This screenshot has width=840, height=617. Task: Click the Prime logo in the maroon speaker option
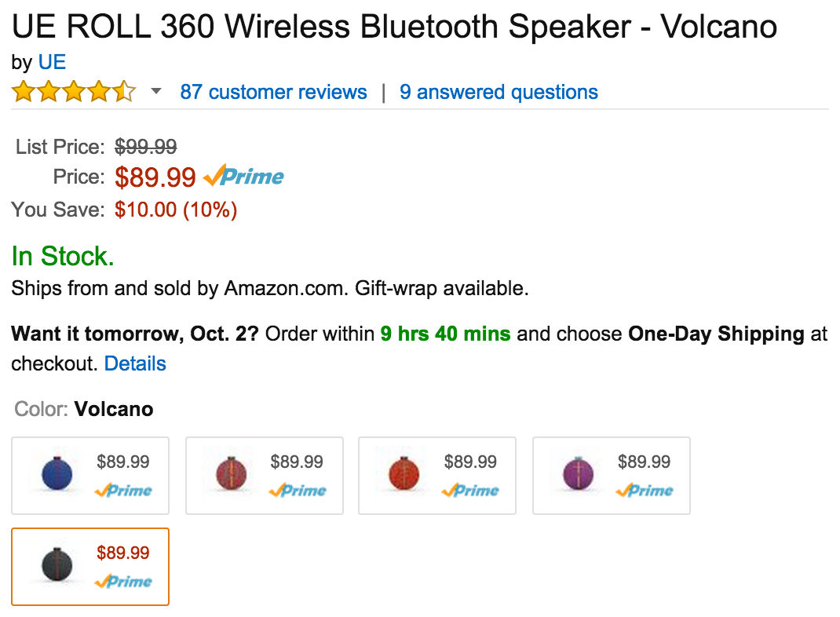297,491
